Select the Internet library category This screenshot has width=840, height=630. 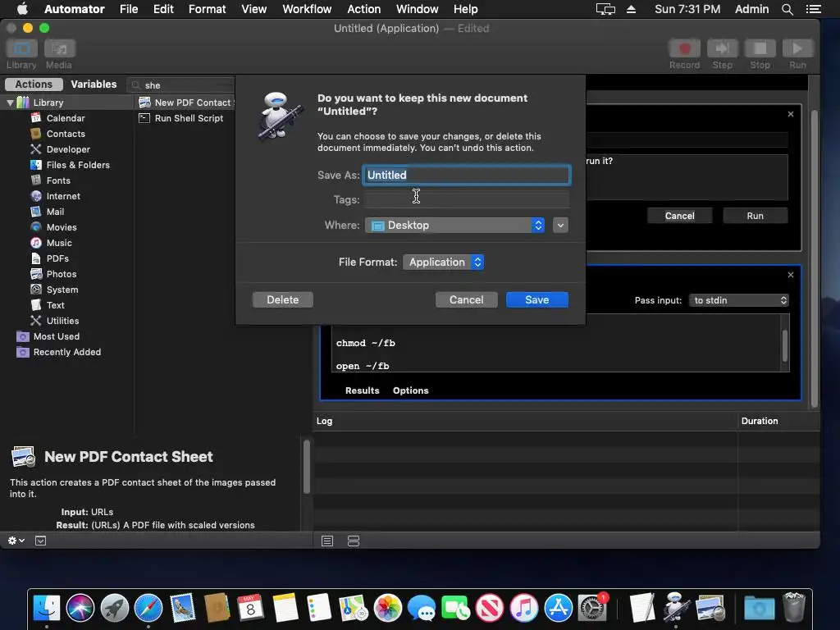tap(63, 195)
